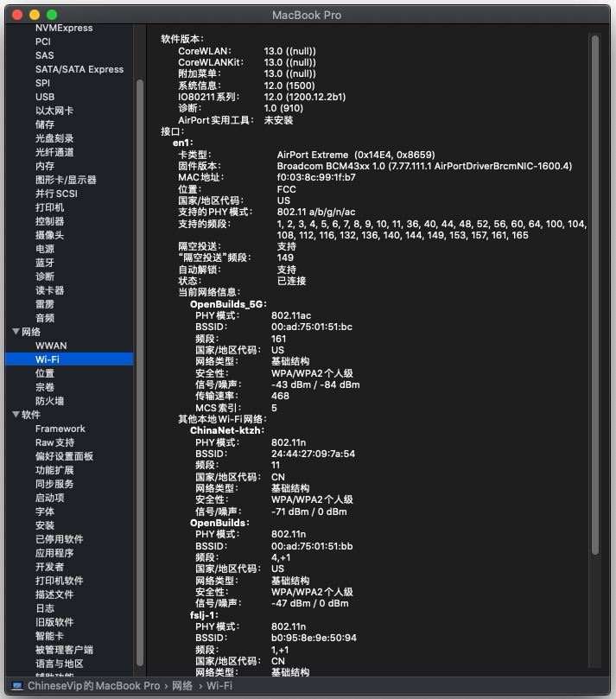Open 打印机 hardware sidebar item
Image resolution: width=616 pixels, height=699 pixels.
pyautogui.click(x=50, y=207)
